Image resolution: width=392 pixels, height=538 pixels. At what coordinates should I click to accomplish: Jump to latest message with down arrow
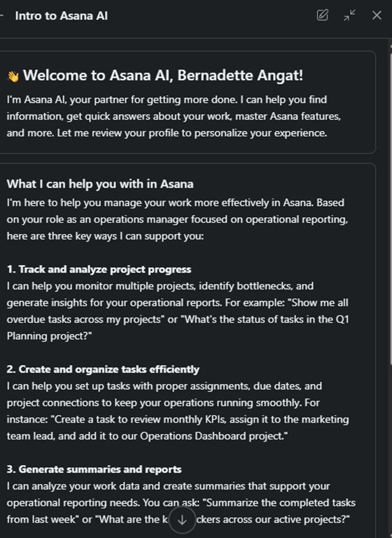(x=182, y=520)
